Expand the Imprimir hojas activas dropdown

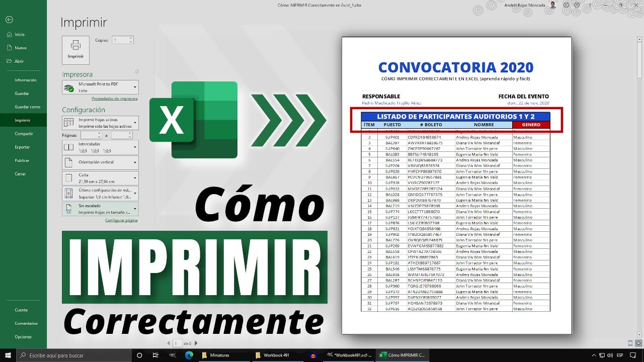pos(100,123)
